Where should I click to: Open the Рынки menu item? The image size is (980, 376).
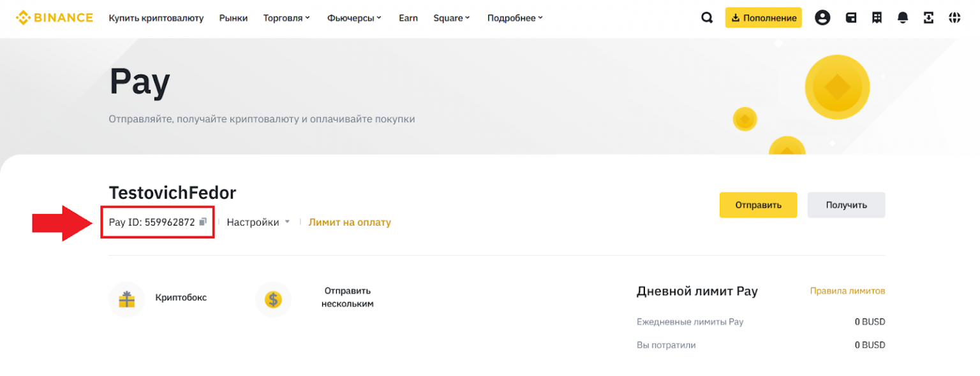(x=234, y=18)
